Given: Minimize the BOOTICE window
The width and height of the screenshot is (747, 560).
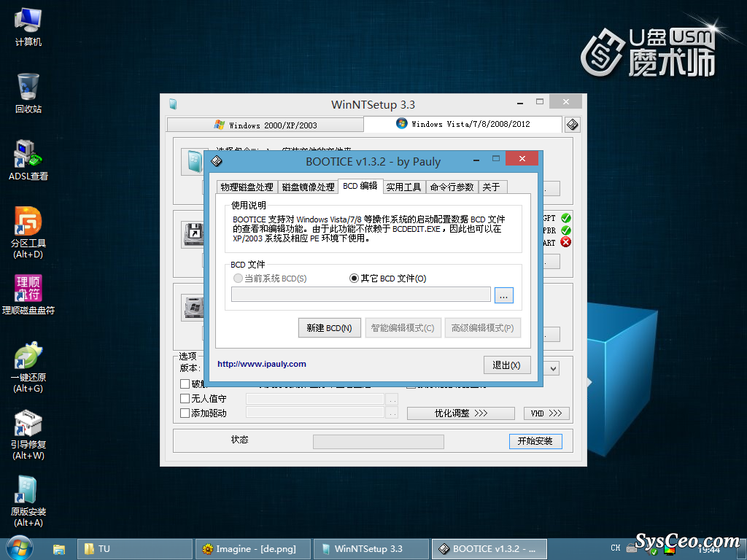Looking at the screenshot, I should 476,160.
